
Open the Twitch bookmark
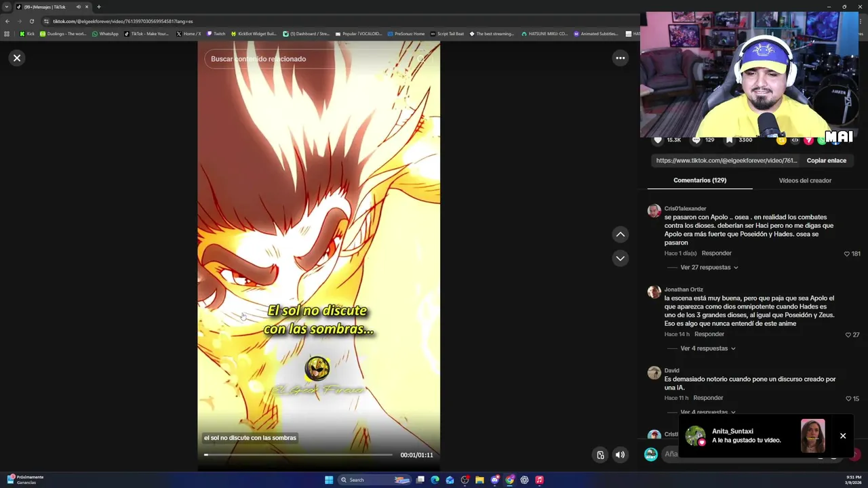coord(216,33)
